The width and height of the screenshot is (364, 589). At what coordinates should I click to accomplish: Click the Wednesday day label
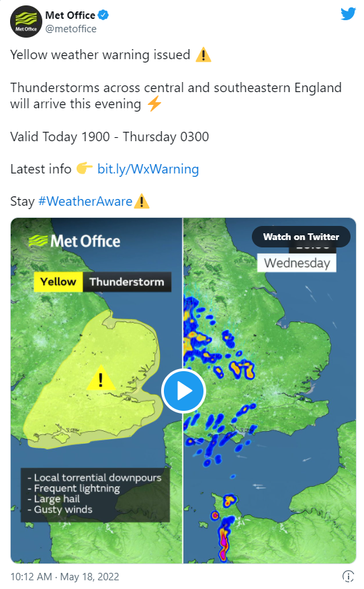point(297,263)
